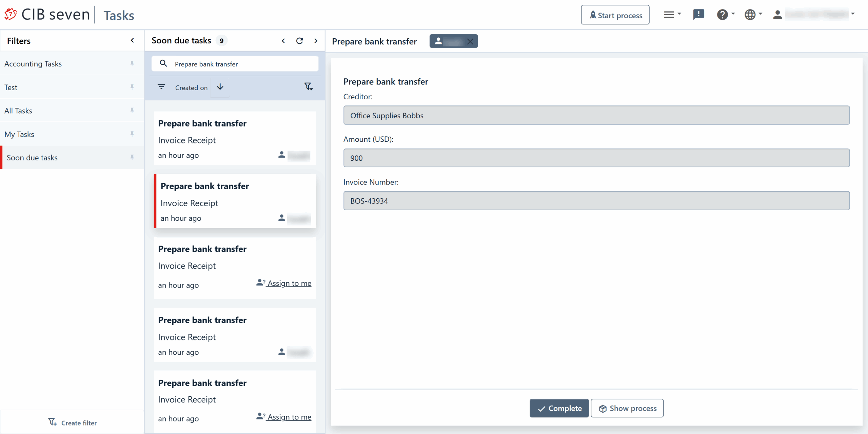
Task: Pin the Accounting Tasks filter
Action: point(132,63)
